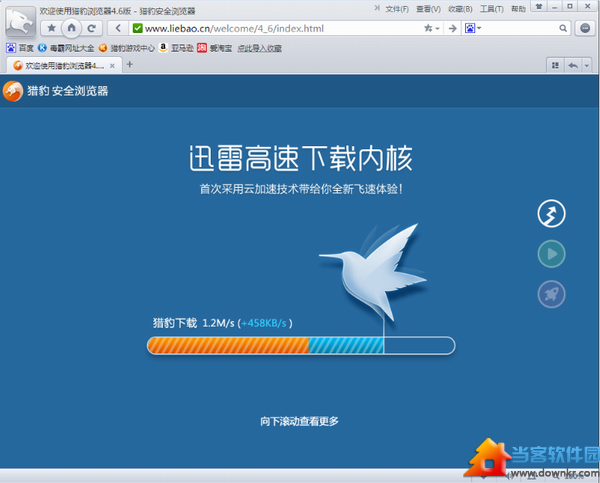This screenshot has height=483, width=600.
Task: Bookmark page via address bar star
Action: 428,28
